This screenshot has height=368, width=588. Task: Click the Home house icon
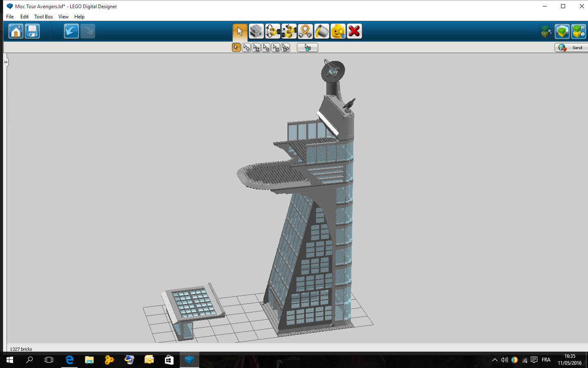pyautogui.click(x=16, y=31)
